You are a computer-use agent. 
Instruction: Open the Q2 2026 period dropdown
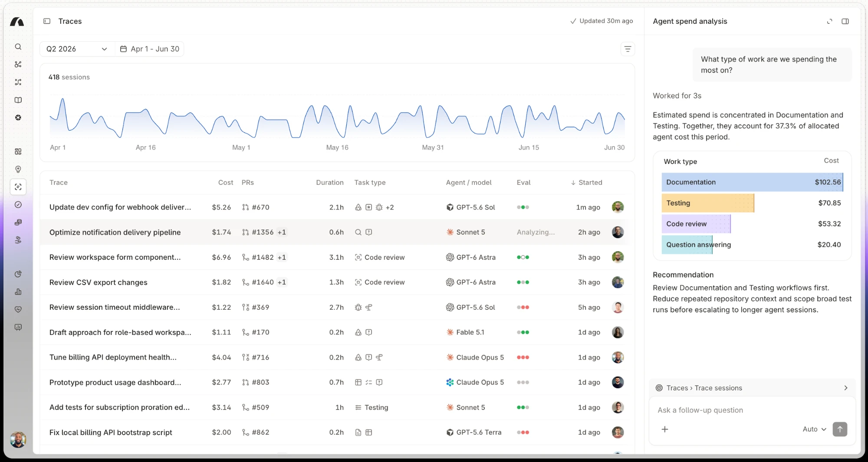[x=77, y=49]
